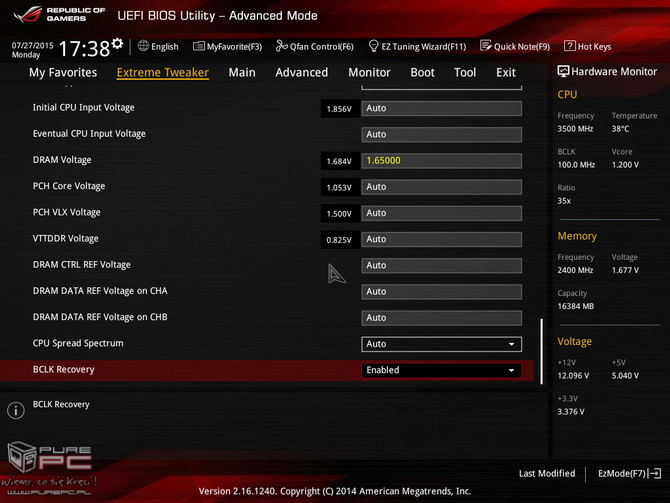Click the EzMode(F7) button label
The height and width of the screenshot is (503, 670).
[x=622, y=474]
